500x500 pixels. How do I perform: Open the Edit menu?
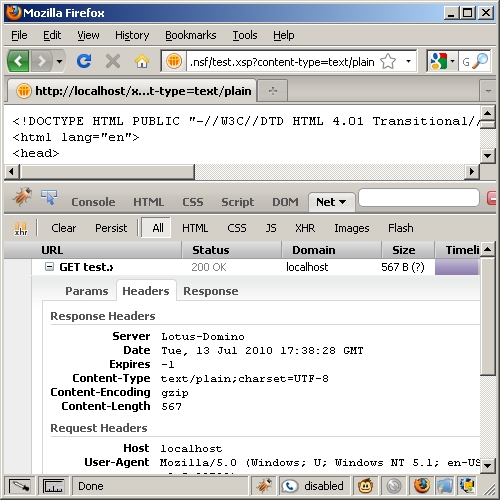pyautogui.click(x=52, y=35)
